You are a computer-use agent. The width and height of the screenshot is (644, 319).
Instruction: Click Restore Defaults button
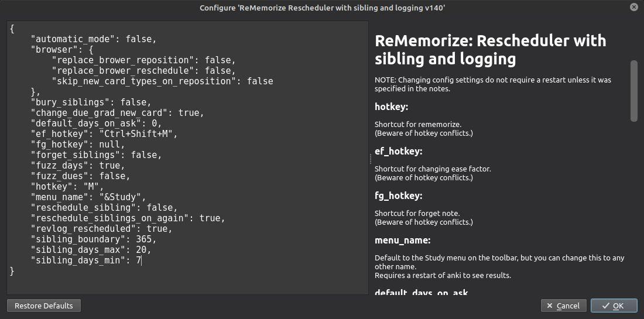(x=43, y=306)
